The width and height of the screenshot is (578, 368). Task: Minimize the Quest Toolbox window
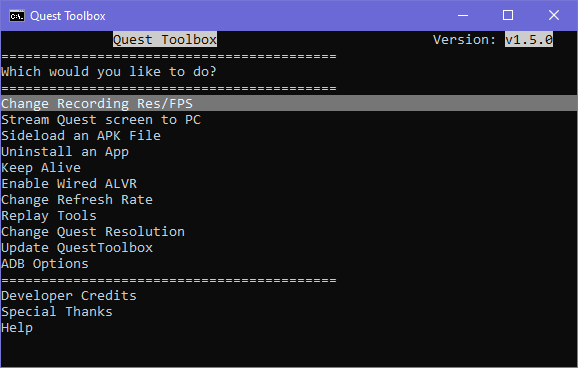[x=463, y=15]
